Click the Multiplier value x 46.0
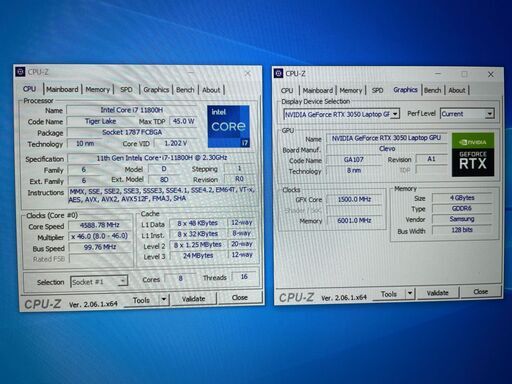The height and width of the screenshot is (384, 512). click(x=99, y=236)
